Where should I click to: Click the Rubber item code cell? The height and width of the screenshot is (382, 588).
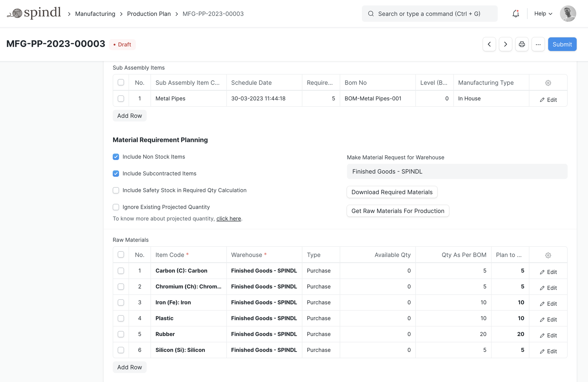point(188,334)
